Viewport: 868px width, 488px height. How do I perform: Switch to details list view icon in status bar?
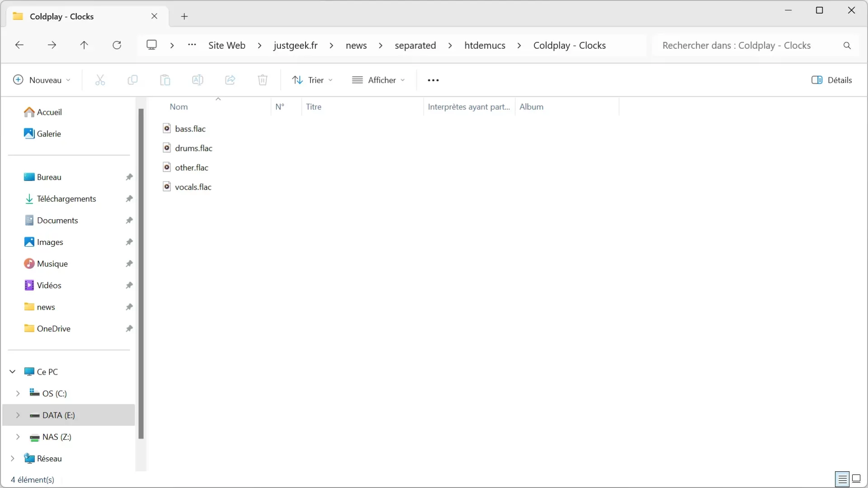(842, 479)
